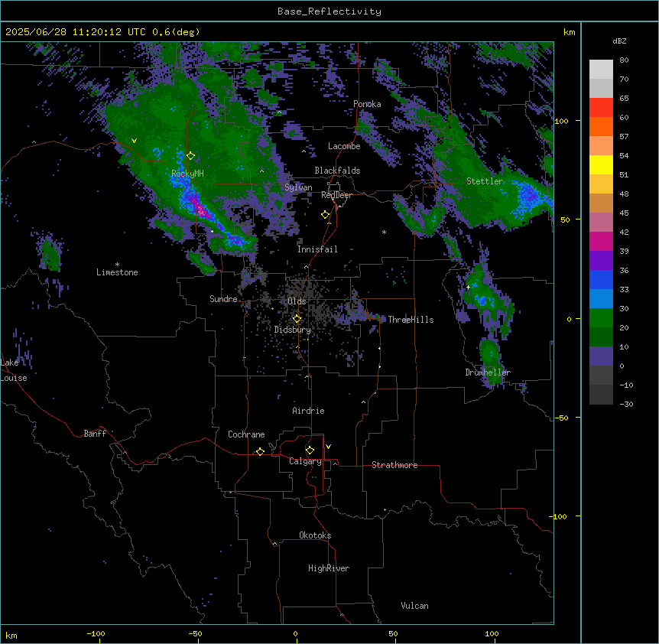
Task: Select the 39 dBZ purple color swatch
Action: (x=601, y=261)
